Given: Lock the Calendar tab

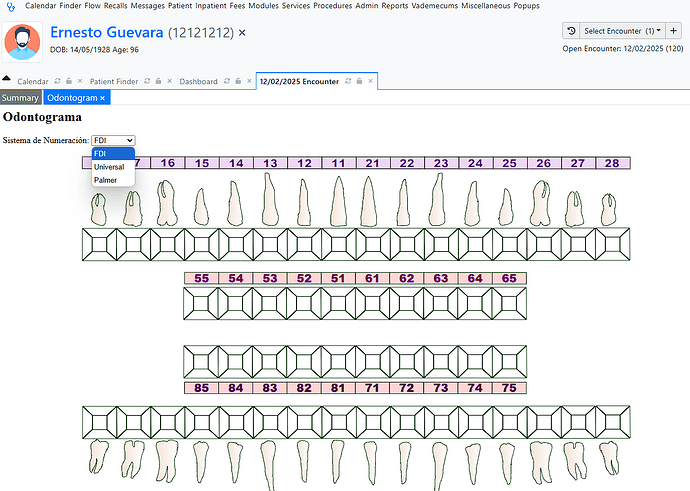Looking at the screenshot, I should click(69, 81).
